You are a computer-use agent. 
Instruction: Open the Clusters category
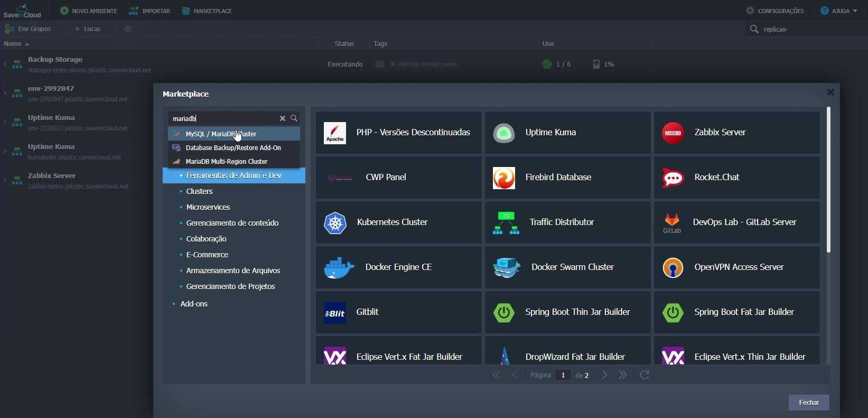point(199,191)
